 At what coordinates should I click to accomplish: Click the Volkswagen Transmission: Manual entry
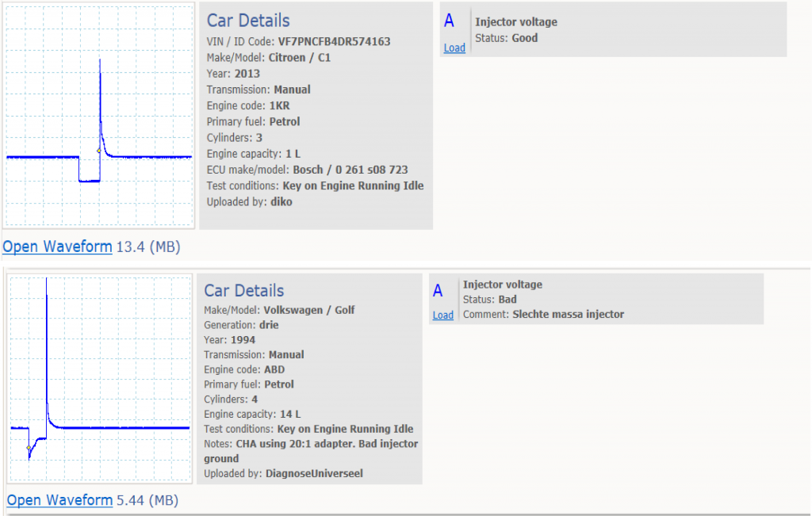[x=254, y=354]
